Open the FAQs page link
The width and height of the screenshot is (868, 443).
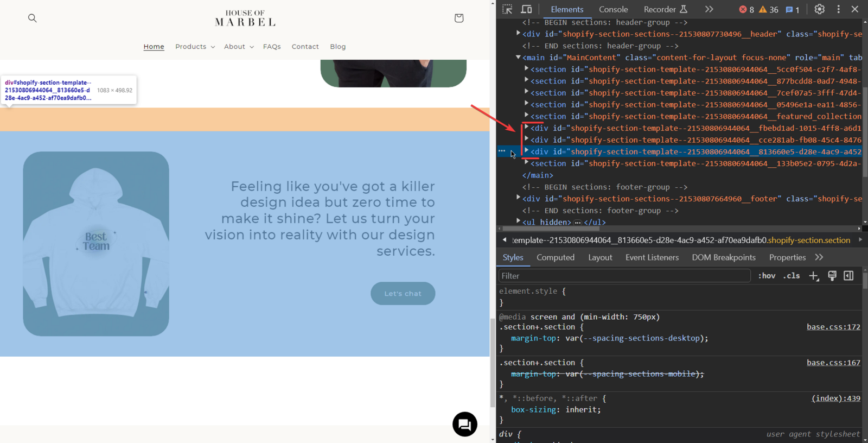click(x=272, y=47)
